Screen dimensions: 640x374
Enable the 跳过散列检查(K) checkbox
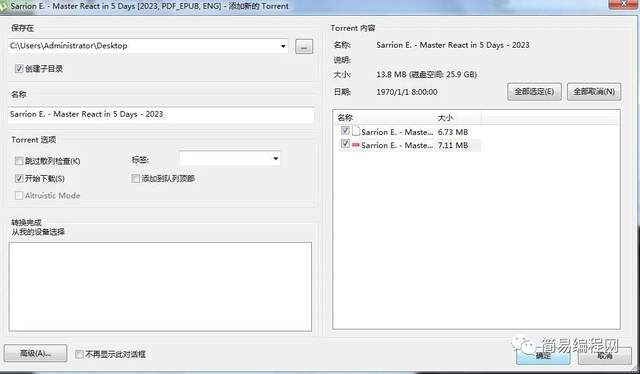(19, 161)
